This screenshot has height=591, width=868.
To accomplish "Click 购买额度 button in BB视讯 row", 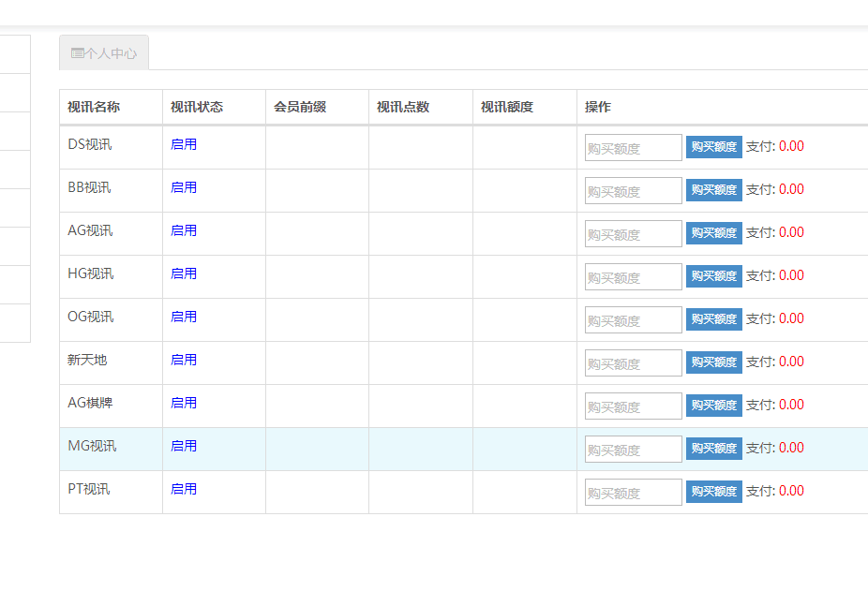I will click(713, 190).
